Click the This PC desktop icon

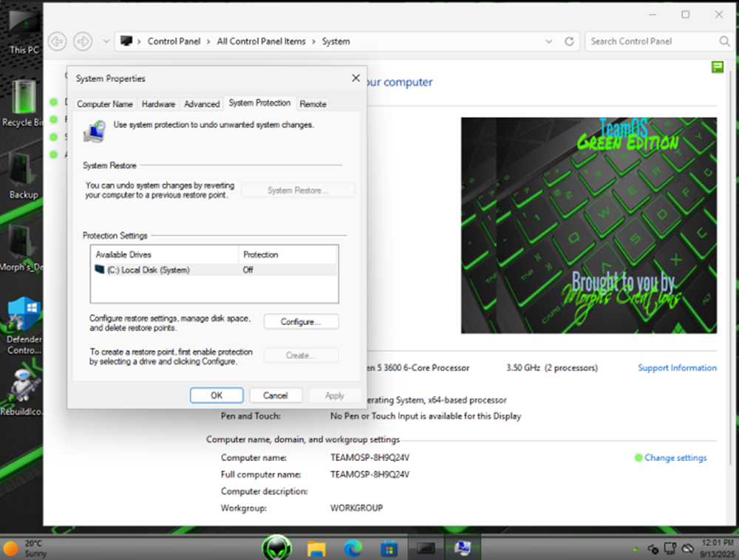point(24,30)
